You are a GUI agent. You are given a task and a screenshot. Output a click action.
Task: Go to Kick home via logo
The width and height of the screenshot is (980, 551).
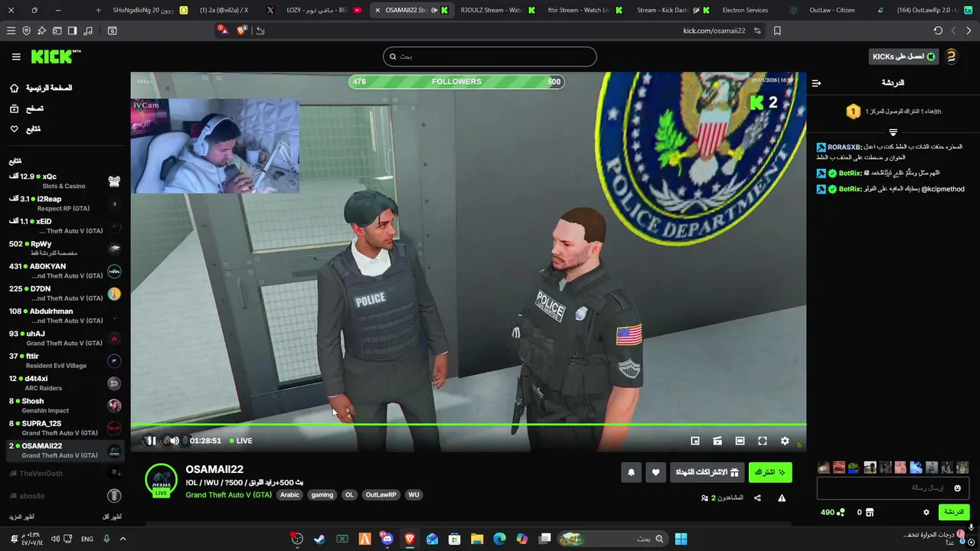pyautogui.click(x=55, y=57)
